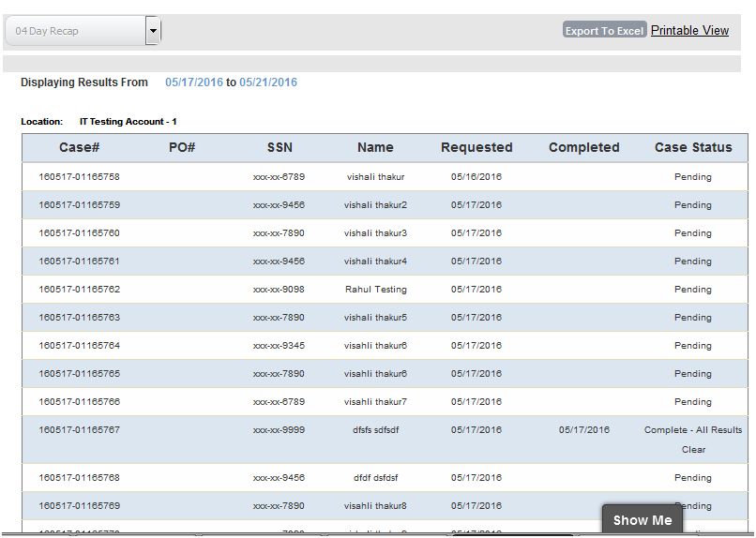
Task: Click the name Rahul Testing
Action: click(x=375, y=290)
